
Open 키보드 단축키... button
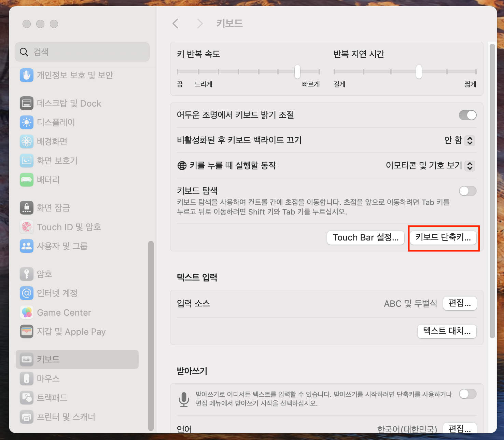click(443, 238)
